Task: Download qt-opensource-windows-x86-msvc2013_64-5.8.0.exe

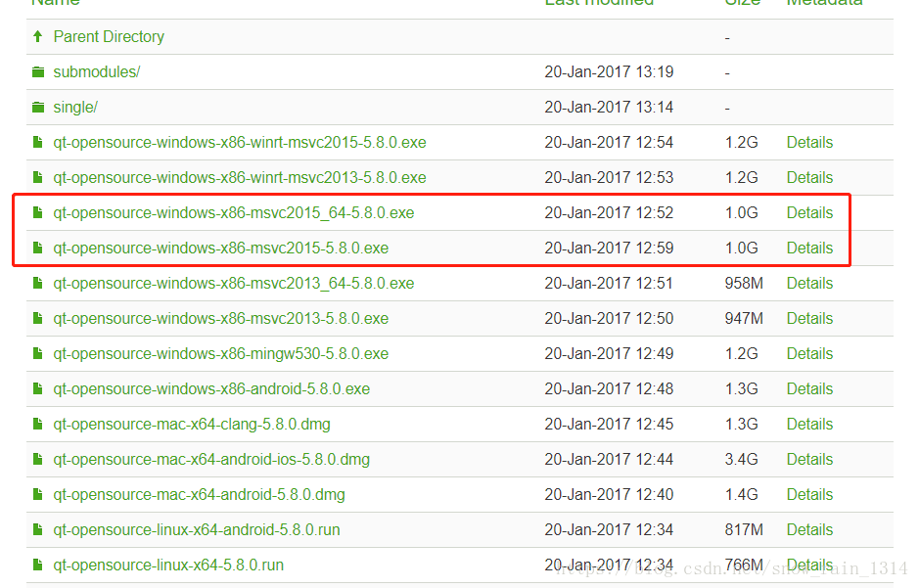Action: point(234,284)
